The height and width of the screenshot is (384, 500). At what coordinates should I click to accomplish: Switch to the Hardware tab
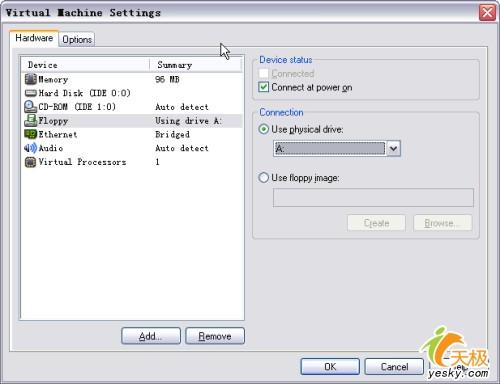point(34,38)
